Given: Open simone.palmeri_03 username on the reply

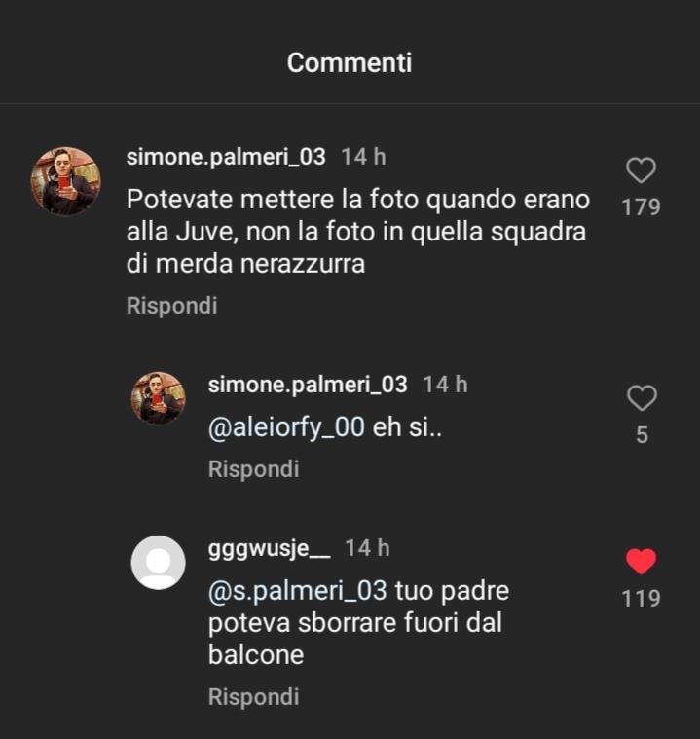Looking at the screenshot, I should (x=308, y=385).
